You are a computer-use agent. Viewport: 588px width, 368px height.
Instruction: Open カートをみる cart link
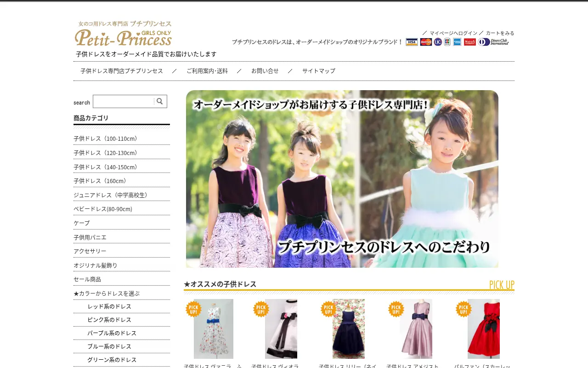tap(500, 33)
